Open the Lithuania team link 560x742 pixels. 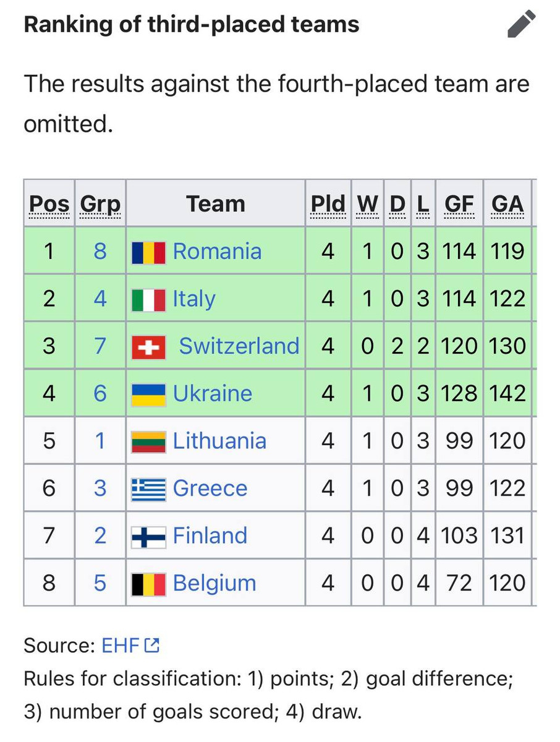tap(219, 441)
